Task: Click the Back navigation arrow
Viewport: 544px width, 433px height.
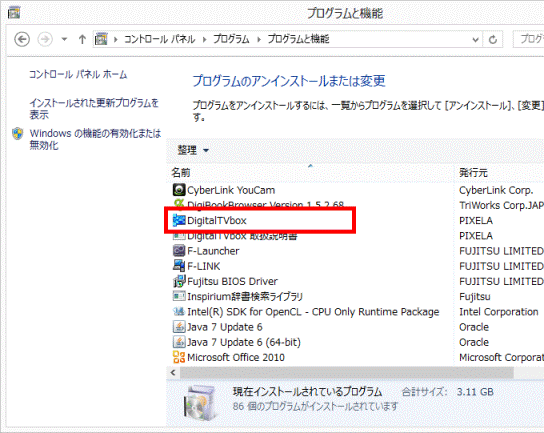Action: click(x=22, y=39)
